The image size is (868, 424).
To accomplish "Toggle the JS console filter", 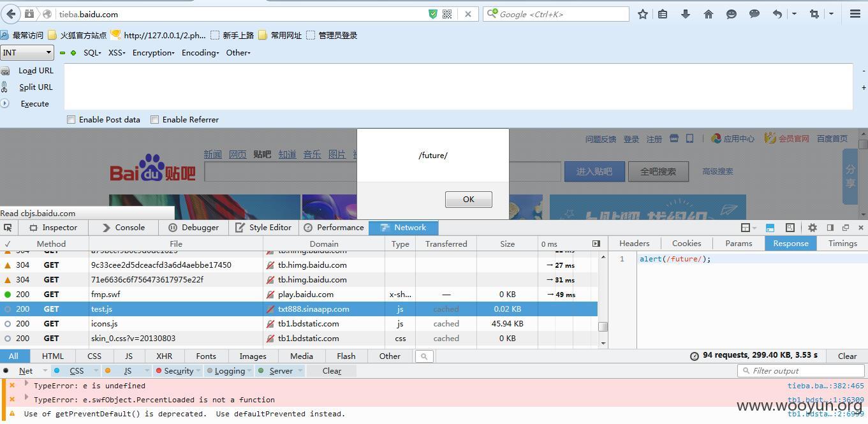I will click(128, 371).
